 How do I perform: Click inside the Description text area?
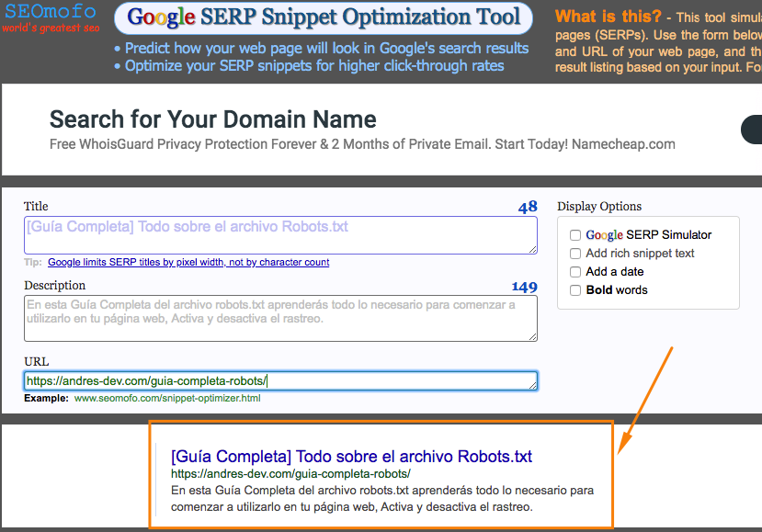pyautogui.click(x=280, y=318)
